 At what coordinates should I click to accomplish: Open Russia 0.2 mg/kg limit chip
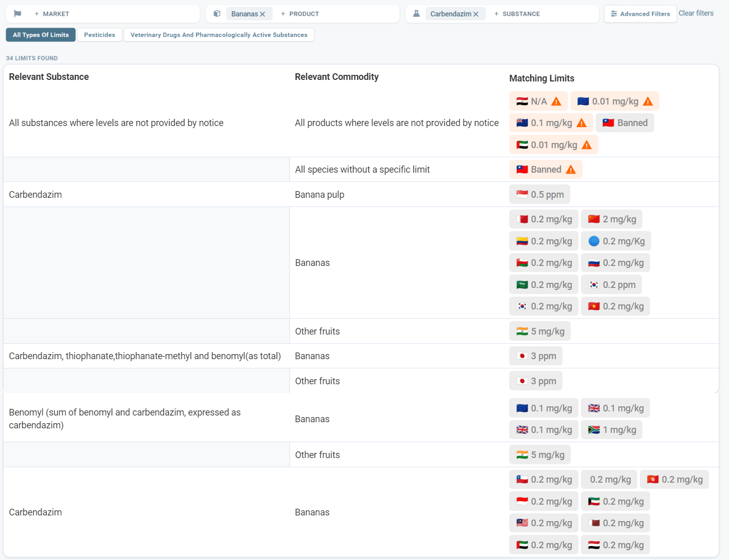coord(616,263)
